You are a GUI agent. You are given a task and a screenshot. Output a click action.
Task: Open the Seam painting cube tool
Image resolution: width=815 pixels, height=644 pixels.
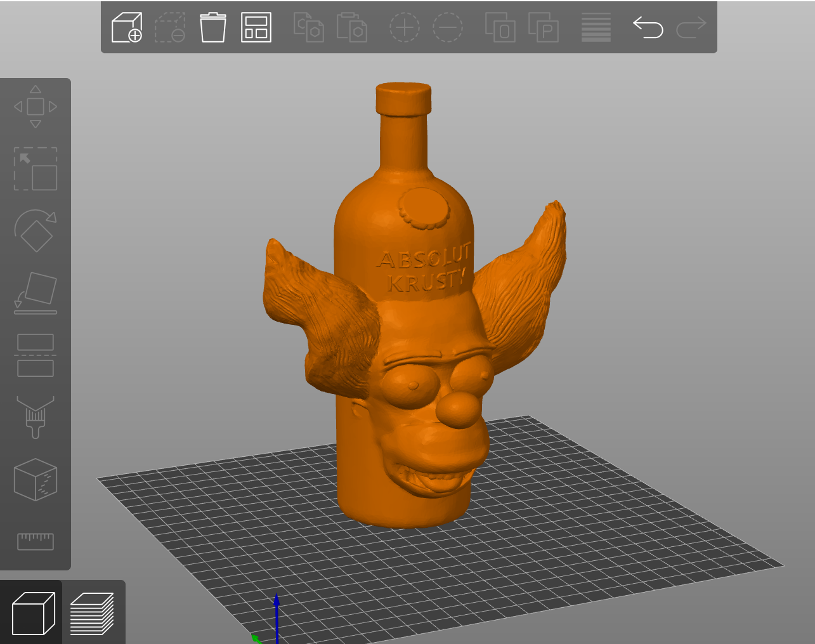point(36,480)
